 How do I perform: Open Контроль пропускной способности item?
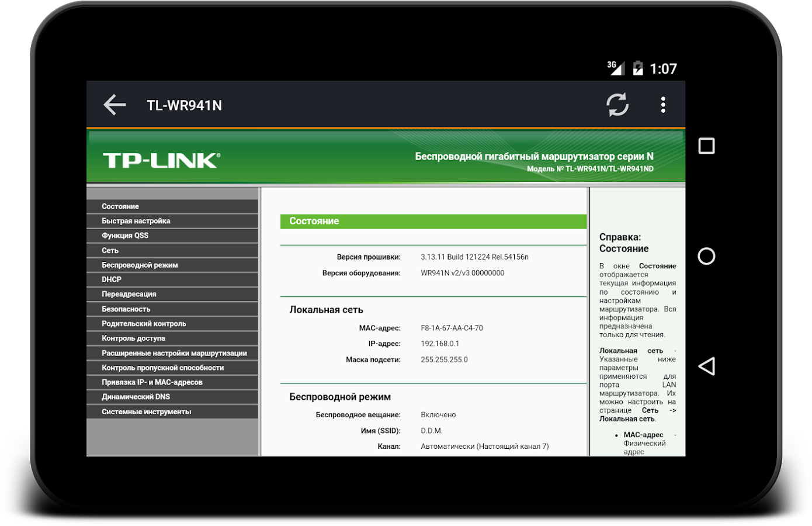(172, 368)
